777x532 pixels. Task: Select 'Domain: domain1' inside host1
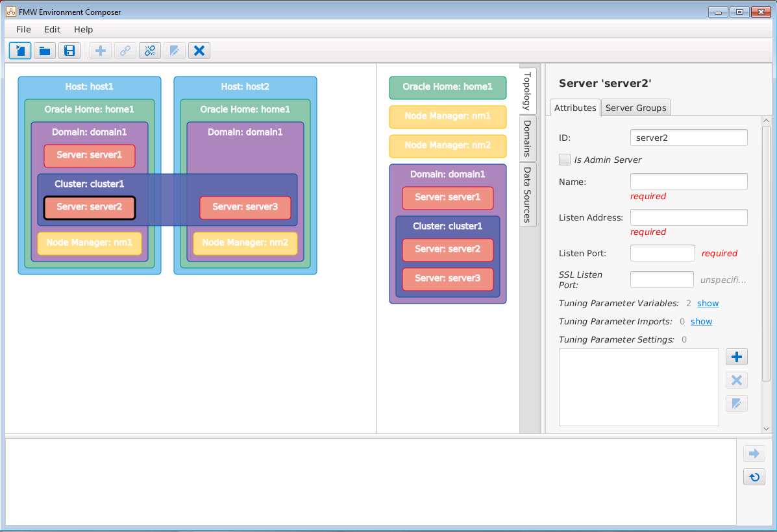(89, 132)
